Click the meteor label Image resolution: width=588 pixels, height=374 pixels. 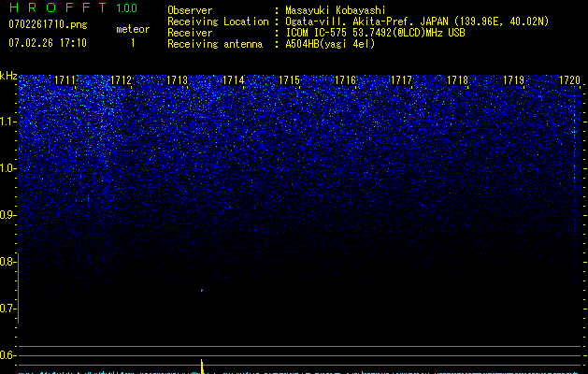(x=133, y=29)
